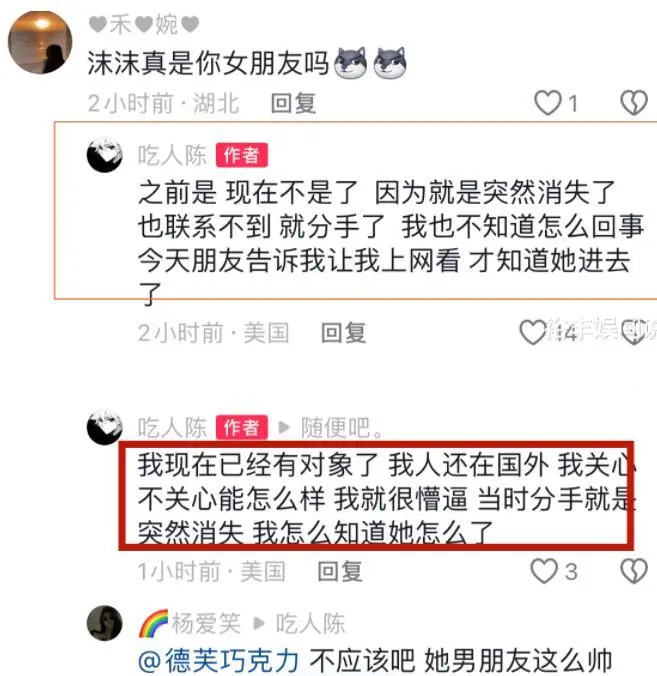Open 吃人陈's avatar on first reply

105,155
